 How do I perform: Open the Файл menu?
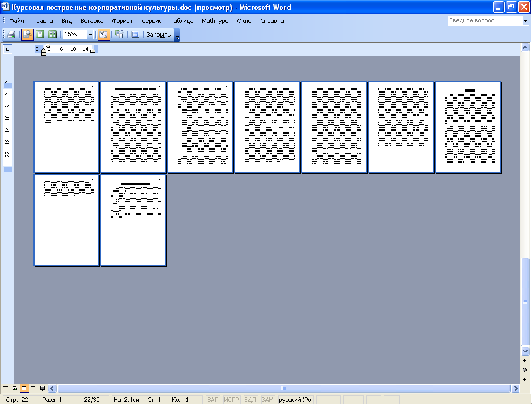pyautogui.click(x=16, y=21)
